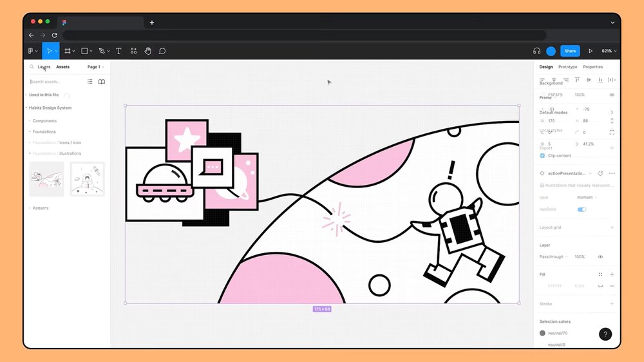This screenshot has width=644, height=362.
Task: Open the Page 1 dropdown
Action: click(95, 67)
